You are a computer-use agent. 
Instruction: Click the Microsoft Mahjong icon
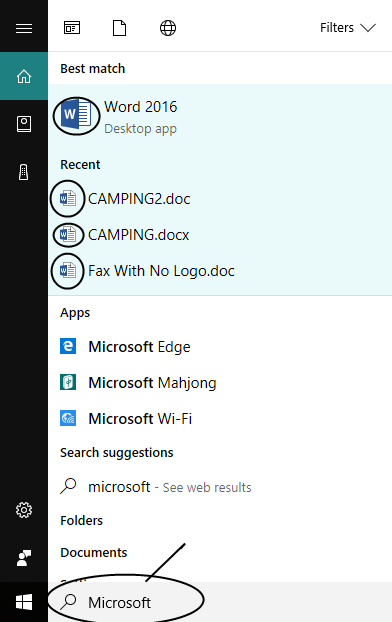[68, 382]
